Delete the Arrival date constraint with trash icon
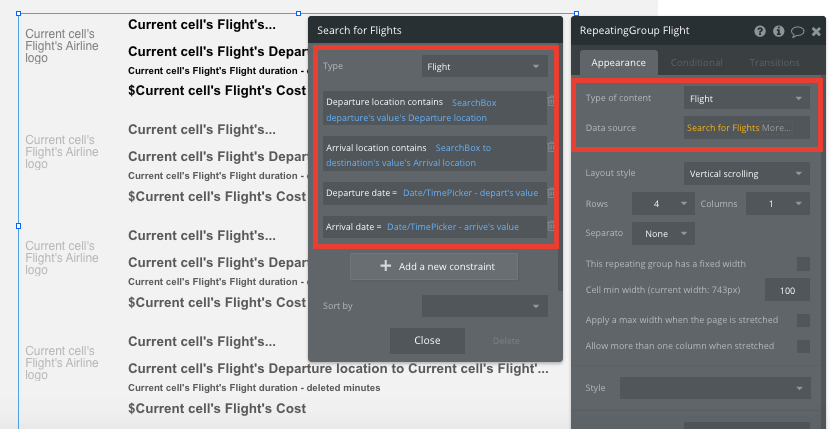Image resolution: width=830 pixels, height=429 pixels. 551,226
